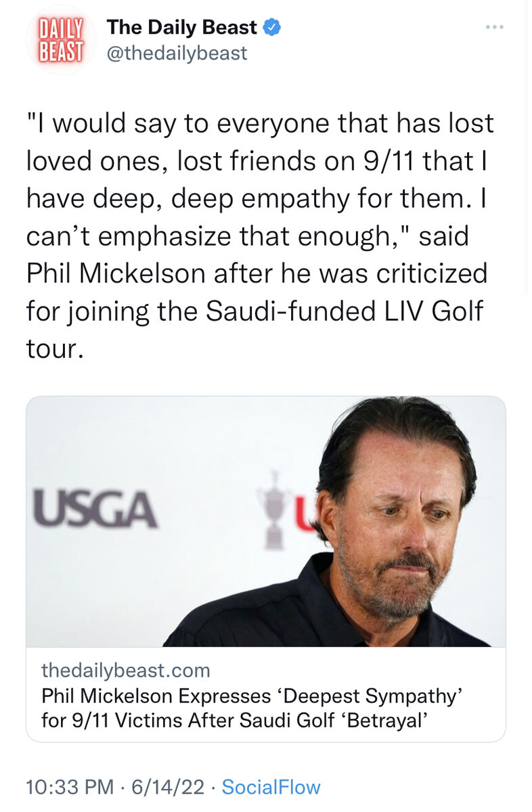The width and height of the screenshot is (532, 812).
Task: Click the Daily Beast profile avatar
Action: point(61,40)
